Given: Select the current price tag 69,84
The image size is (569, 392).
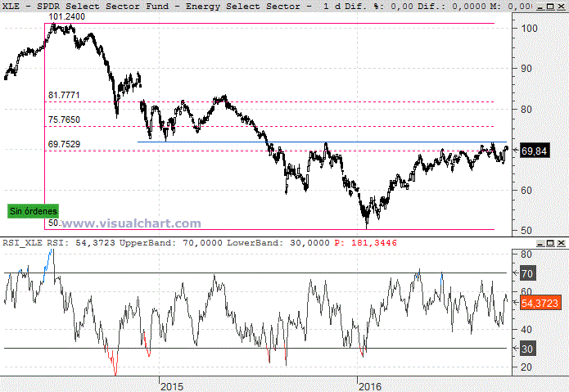Looking at the screenshot, I should pyautogui.click(x=535, y=151).
